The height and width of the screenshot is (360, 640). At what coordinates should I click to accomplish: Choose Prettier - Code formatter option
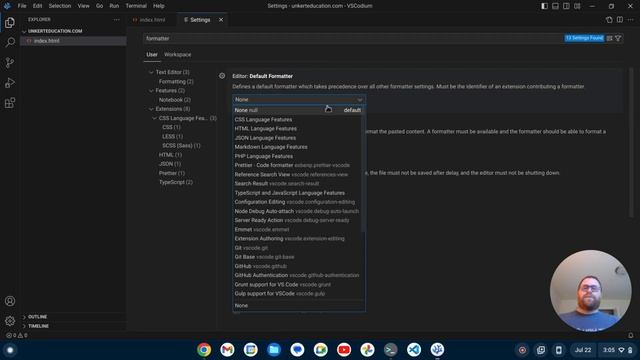[x=297, y=165]
